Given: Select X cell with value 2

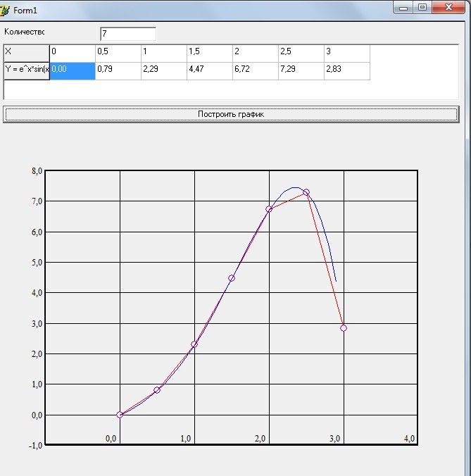Looking at the screenshot, I should tap(256, 54).
